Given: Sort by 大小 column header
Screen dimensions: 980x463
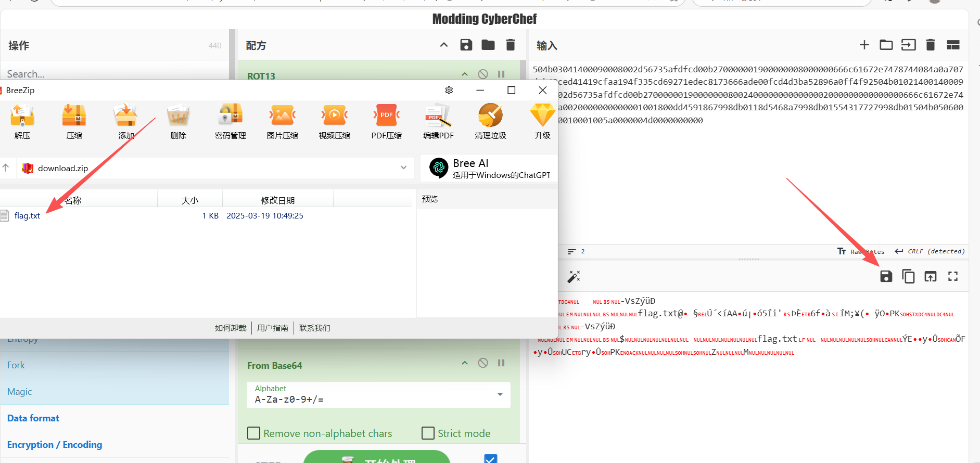Looking at the screenshot, I should (190, 200).
